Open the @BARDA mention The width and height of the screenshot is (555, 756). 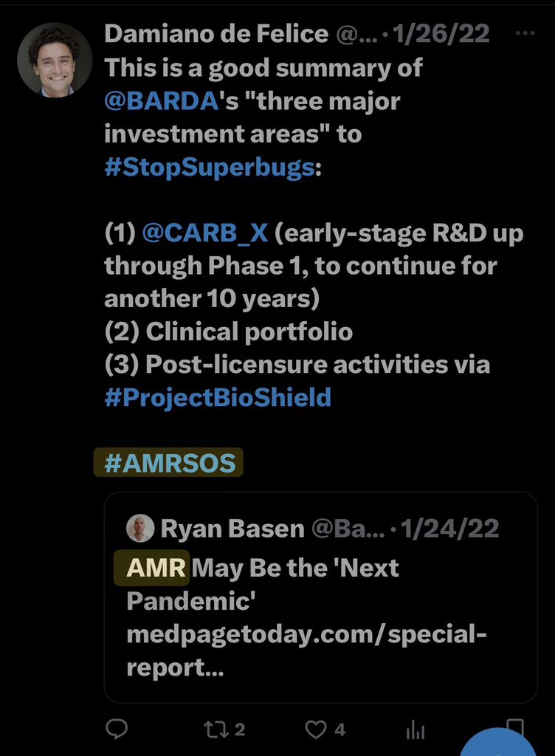[162, 101]
